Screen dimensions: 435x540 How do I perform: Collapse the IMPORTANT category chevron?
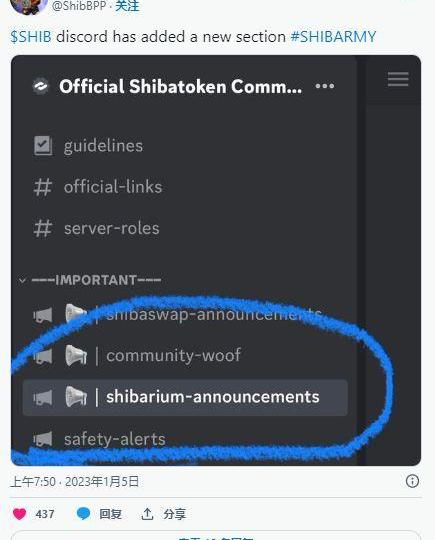(22, 280)
